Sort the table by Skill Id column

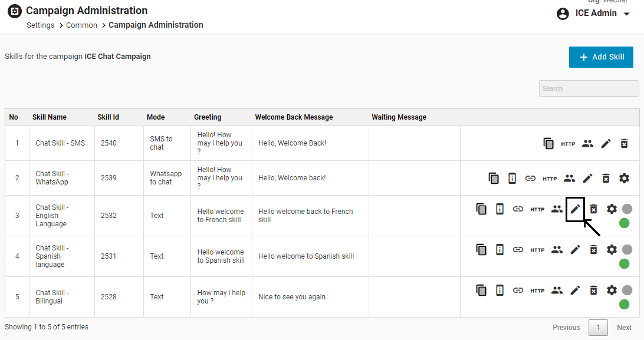pos(108,117)
